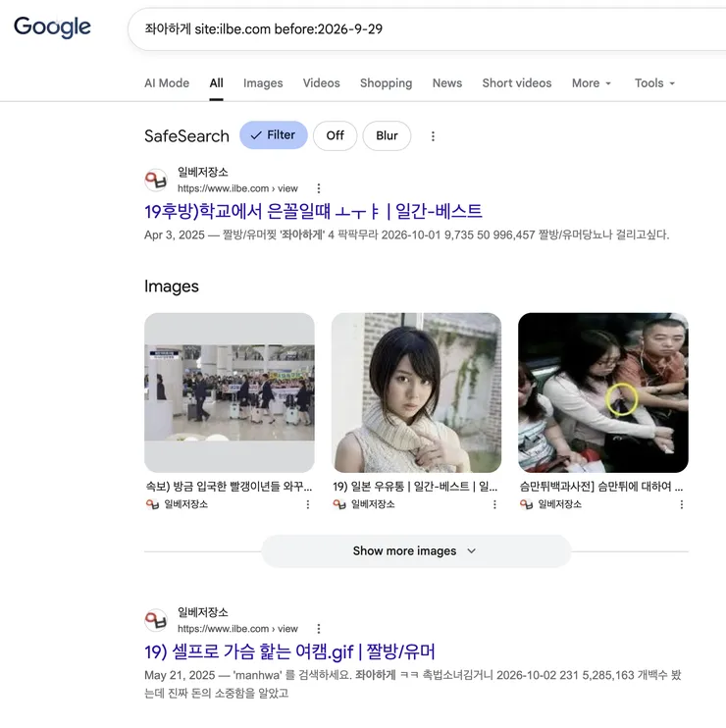
Task: Click the Google logo
Action: coord(52,27)
